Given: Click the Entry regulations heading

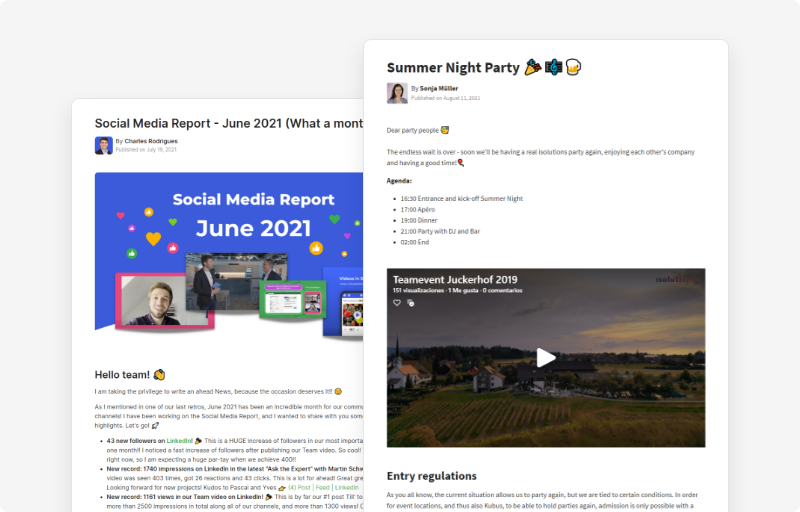Looking at the screenshot, I should coord(432,476).
